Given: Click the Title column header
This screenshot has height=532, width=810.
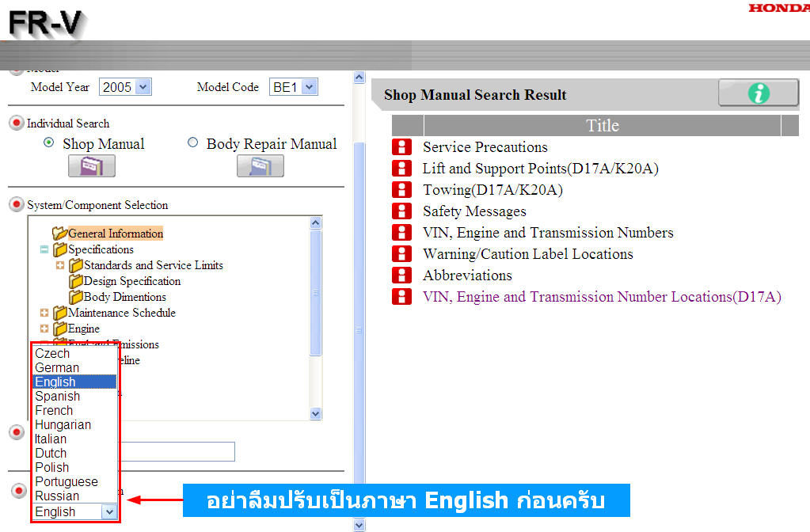Looking at the screenshot, I should (603, 126).
